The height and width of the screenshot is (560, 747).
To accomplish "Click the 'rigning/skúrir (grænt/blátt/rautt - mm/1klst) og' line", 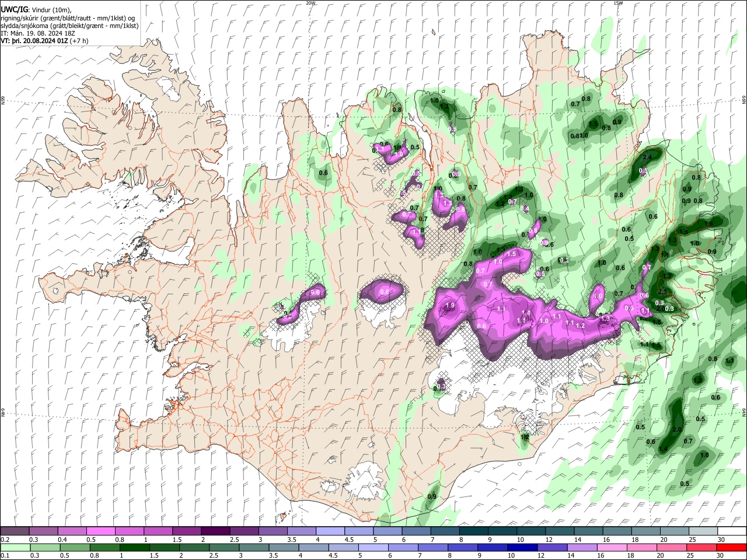I will coord(68,18).
